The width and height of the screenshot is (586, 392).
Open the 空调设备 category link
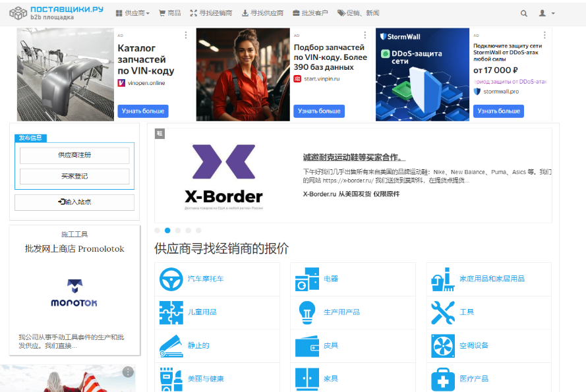click(x=474, y=345)
